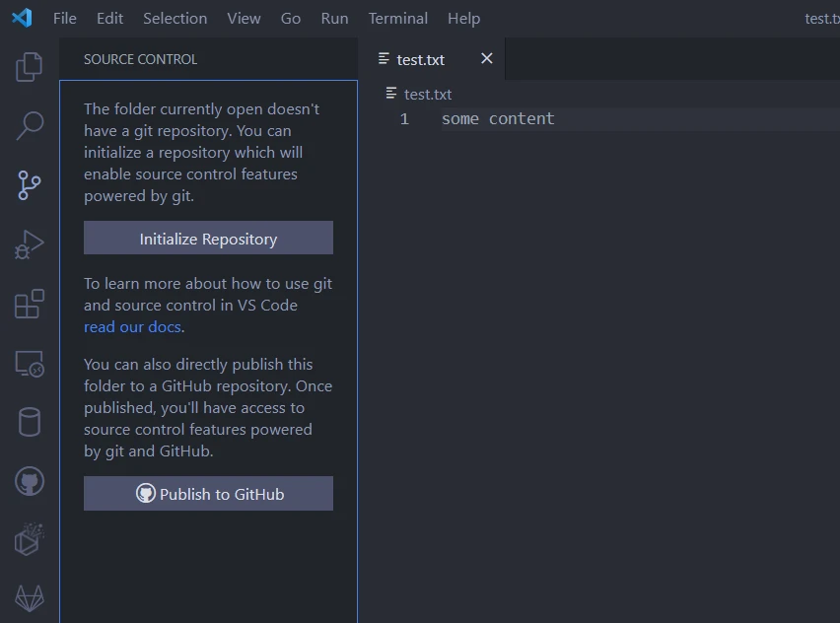The image size is (840, 623).
Task: Open the Remote Explorer icon
Action: click(x=30, y=364)
